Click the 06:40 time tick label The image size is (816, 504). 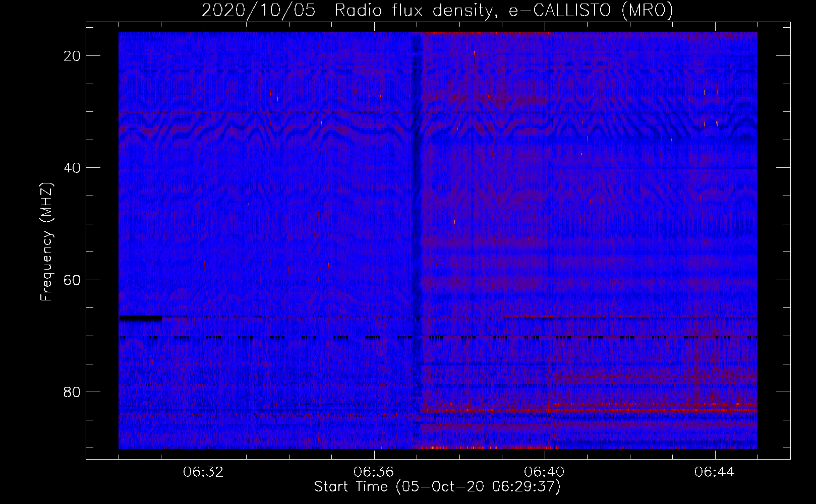click(x=545, y=472)
